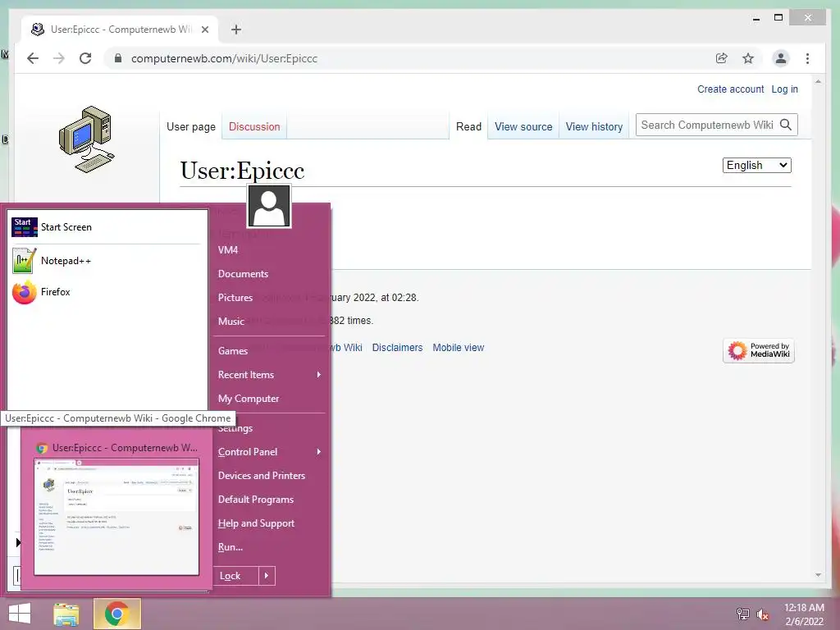Click the Chrome forward arrow
The height and width of the screenshot is (630, 840).
(x=59, y=58)
